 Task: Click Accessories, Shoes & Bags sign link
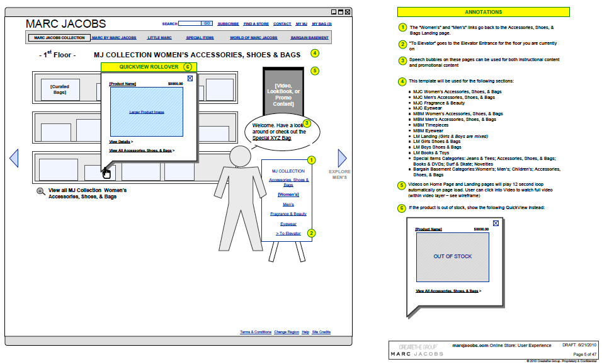coord(288,183)
